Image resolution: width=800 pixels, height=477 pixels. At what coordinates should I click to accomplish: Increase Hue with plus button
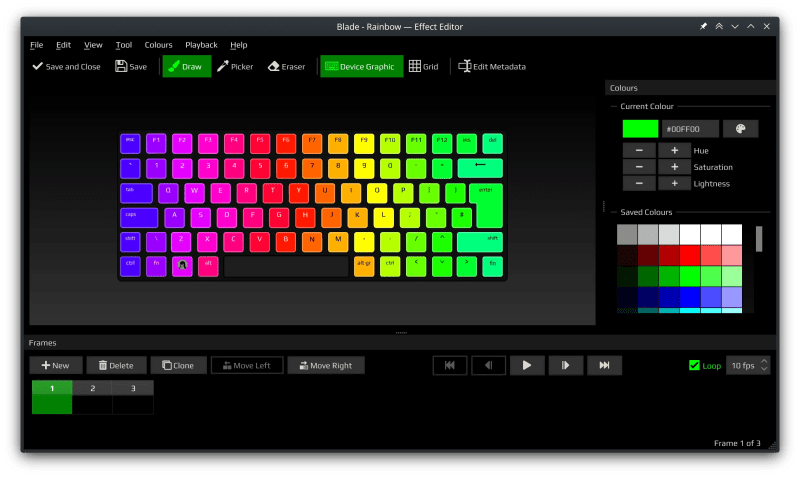[x=674, y=150]
